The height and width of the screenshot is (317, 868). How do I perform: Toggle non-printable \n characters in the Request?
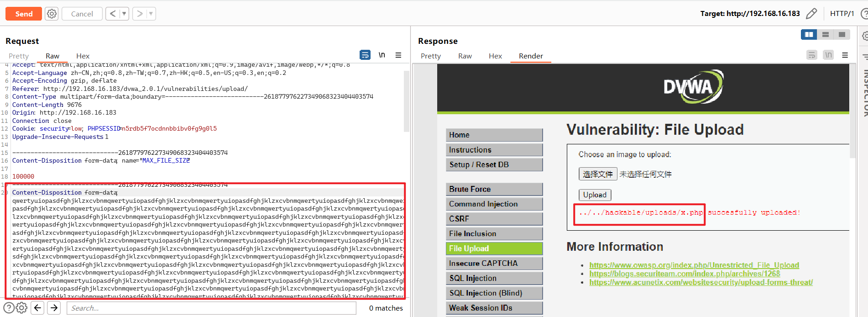(382, 55)
